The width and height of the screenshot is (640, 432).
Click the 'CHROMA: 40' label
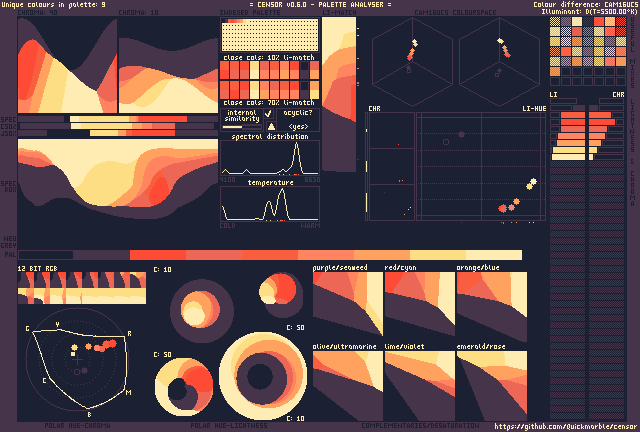(x=38, y=13)
